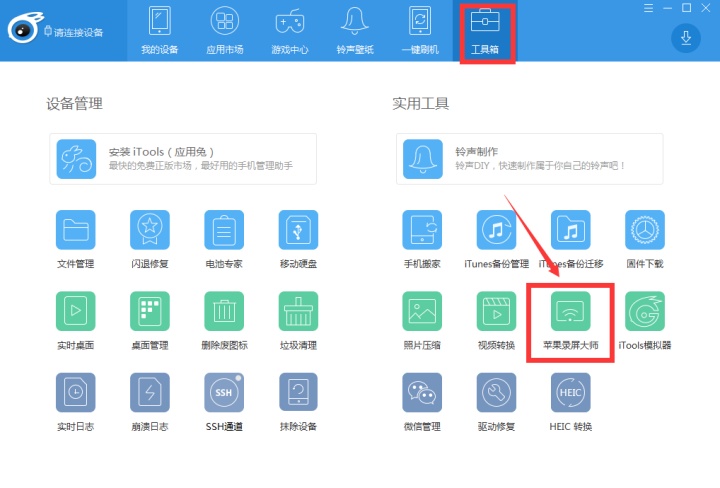The width and height of the screenshot is (720, 488).
Task: Open the 崩溃日志 crash log tool
Action: [150, 393]
